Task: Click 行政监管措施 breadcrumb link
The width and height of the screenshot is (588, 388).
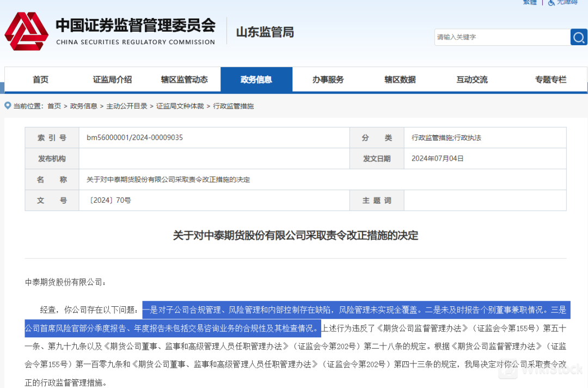Action: point(233,106)
